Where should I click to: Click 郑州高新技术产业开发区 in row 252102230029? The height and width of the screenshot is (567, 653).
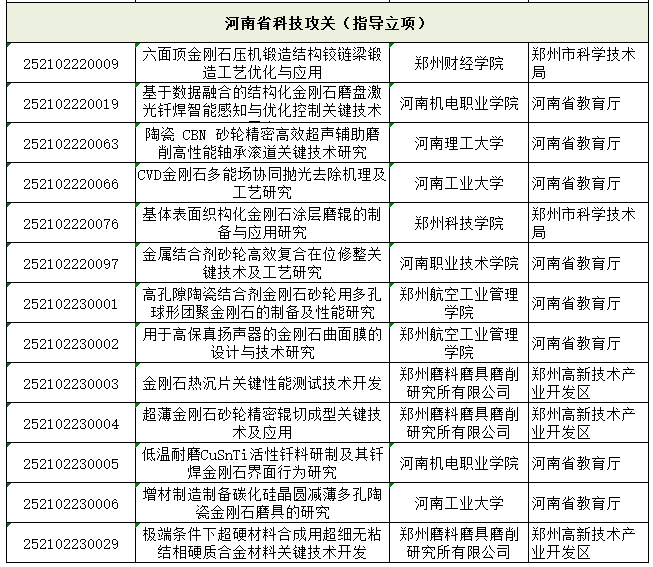click(x=583, y=543)
